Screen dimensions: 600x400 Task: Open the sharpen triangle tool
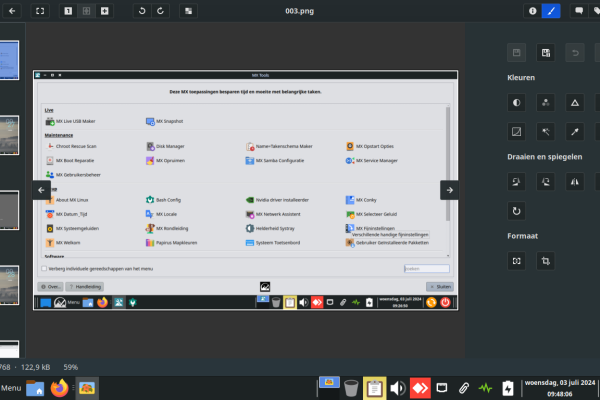(x=574, y=102)
